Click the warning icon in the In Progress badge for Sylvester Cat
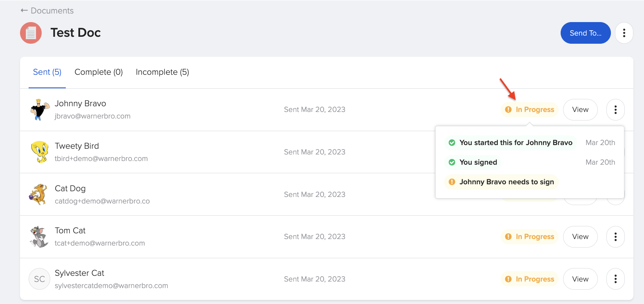Screen dimensions: 644x304 pyautogui.click(x=508, y=279)
